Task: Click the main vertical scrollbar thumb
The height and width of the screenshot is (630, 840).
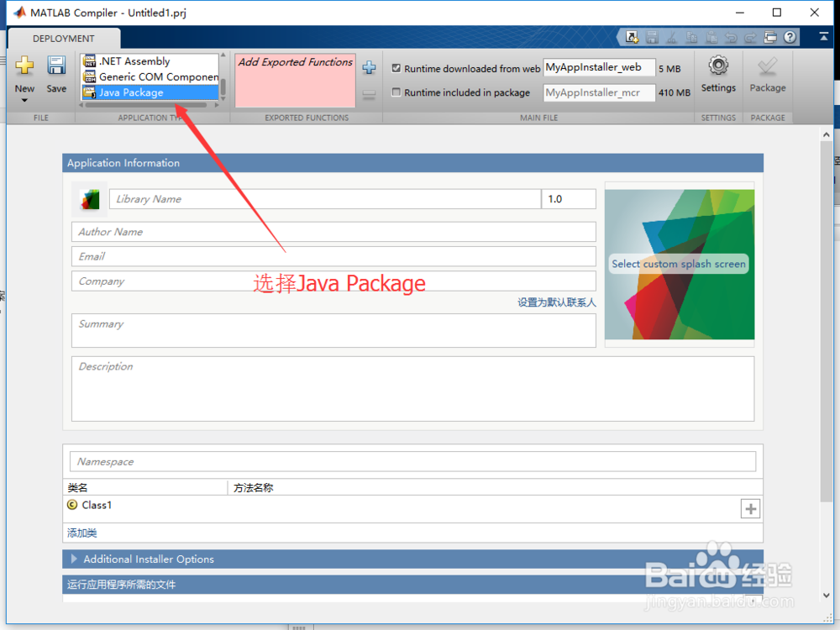Action: coord(826,322)
